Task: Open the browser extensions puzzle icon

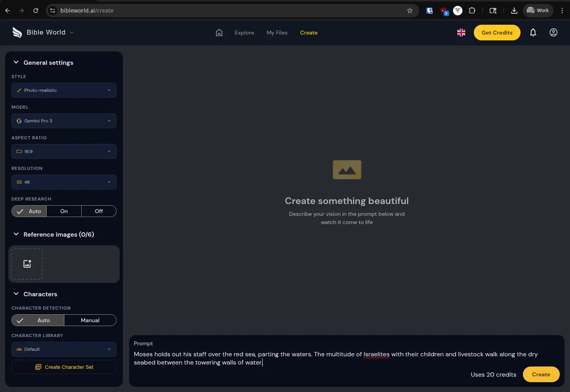Action: click(472, 11)
